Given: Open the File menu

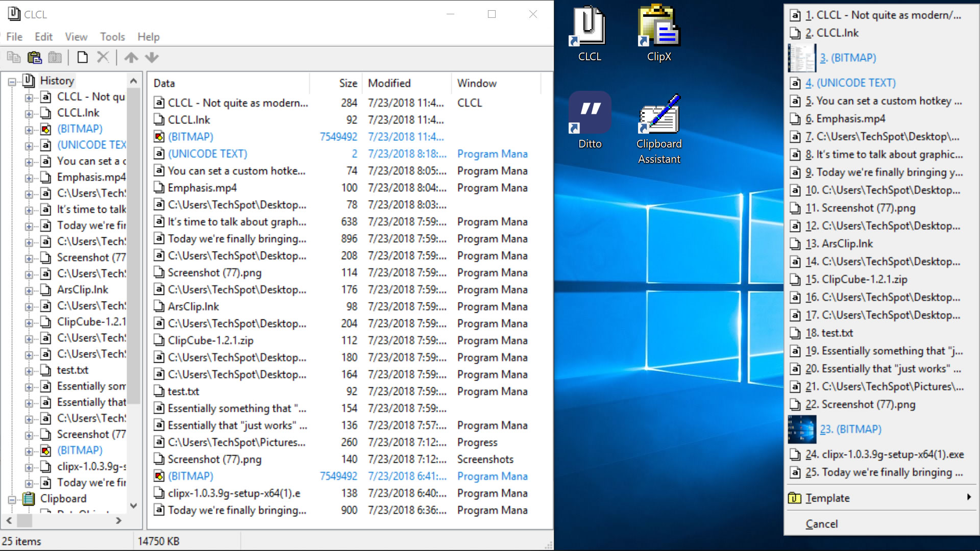Looking at the screenshot, I should (14, 37).
